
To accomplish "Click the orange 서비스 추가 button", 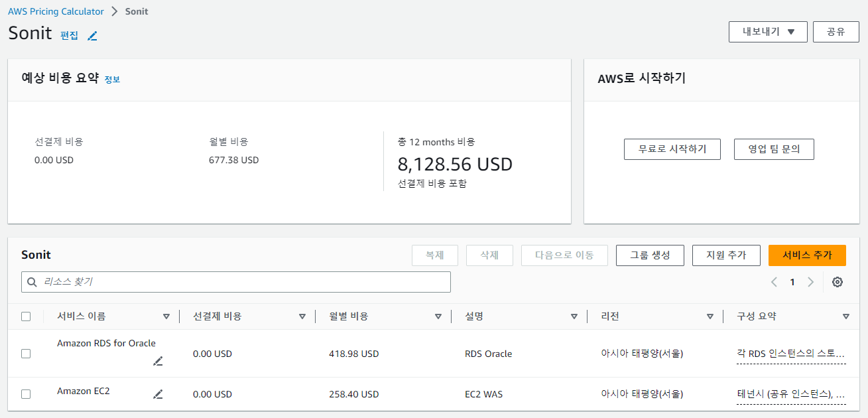I will point(807,255).
